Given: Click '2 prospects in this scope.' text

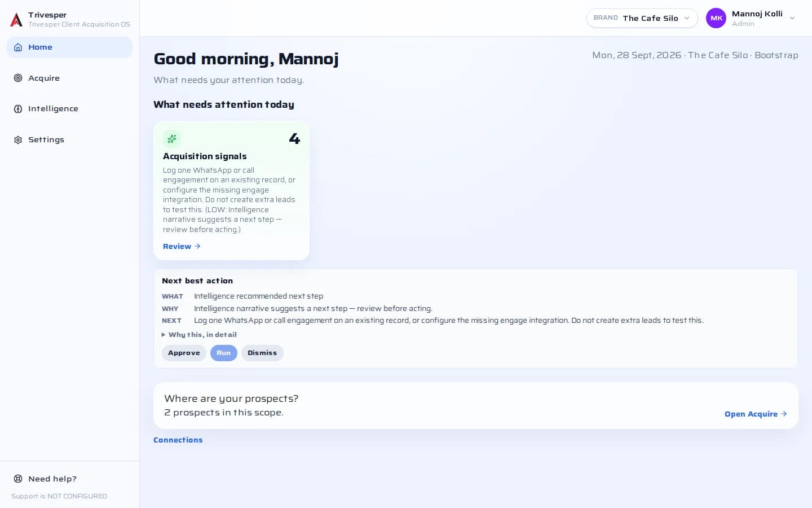Looking at the screenshot, I should 224,413.
